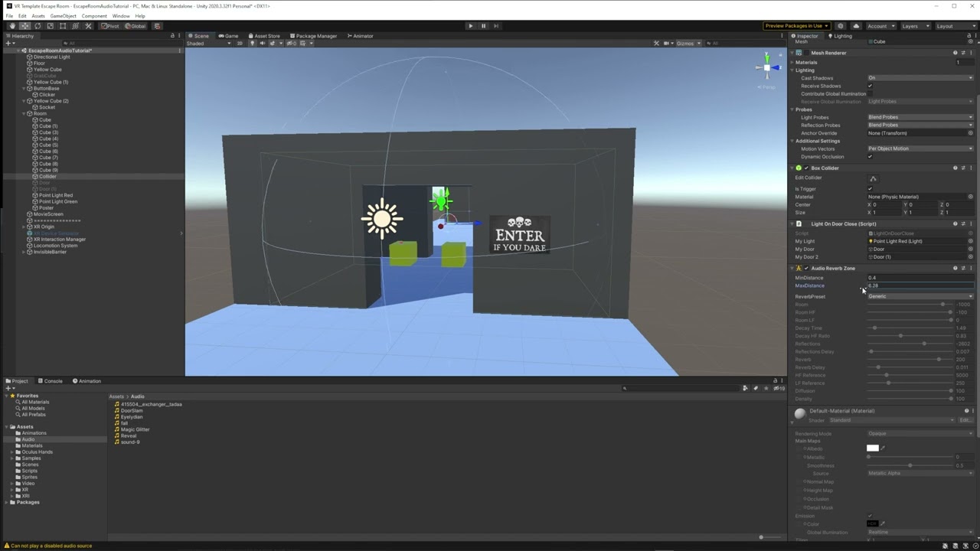The width and height of the screenshot is (980, 551).
Task: Open the Light Probes dropdown
Action: [x=920, y=117]
